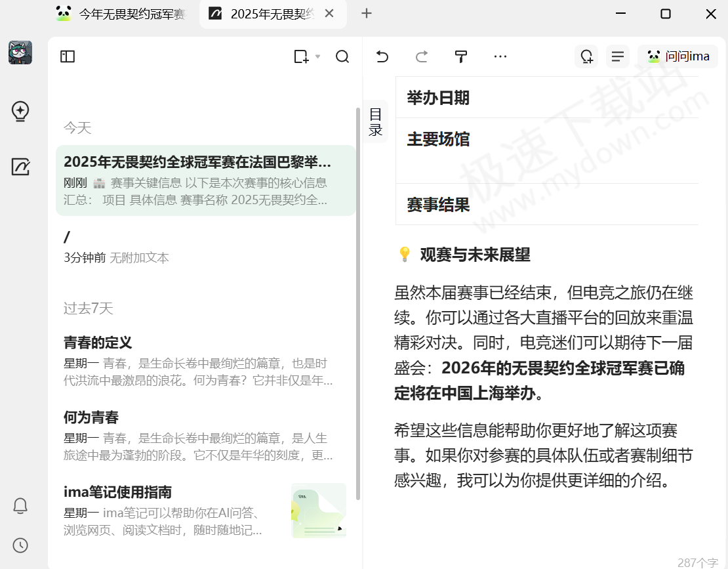The height and width of the screenshot is (569, 728).
Task: Open the more options ellipsis menu
Action: pyautogui.click(x=500, y=57)
